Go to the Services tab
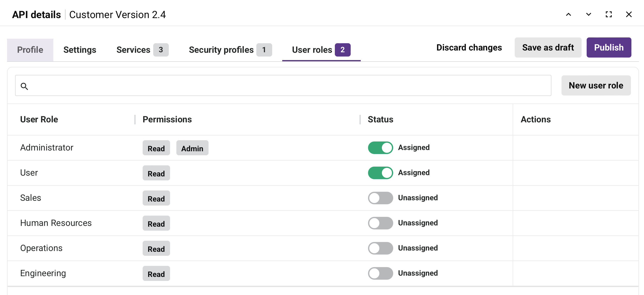 coord(134,50)
